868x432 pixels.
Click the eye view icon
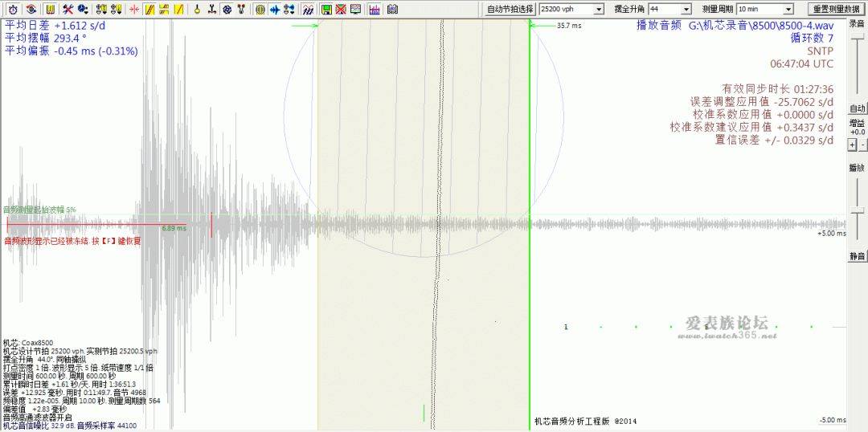tap(31, 9)
